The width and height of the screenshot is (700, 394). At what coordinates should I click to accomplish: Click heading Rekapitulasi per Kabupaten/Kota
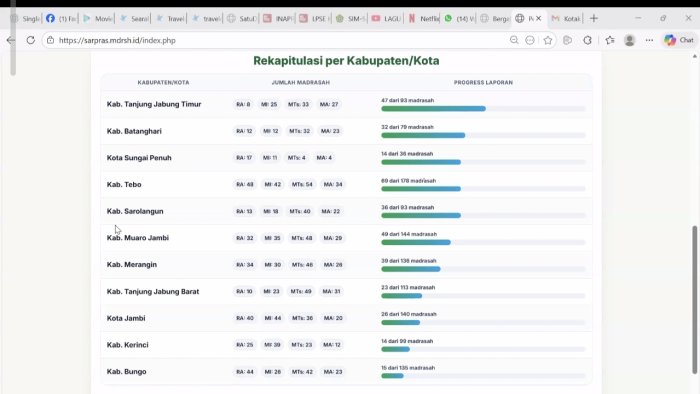point(346,61)
